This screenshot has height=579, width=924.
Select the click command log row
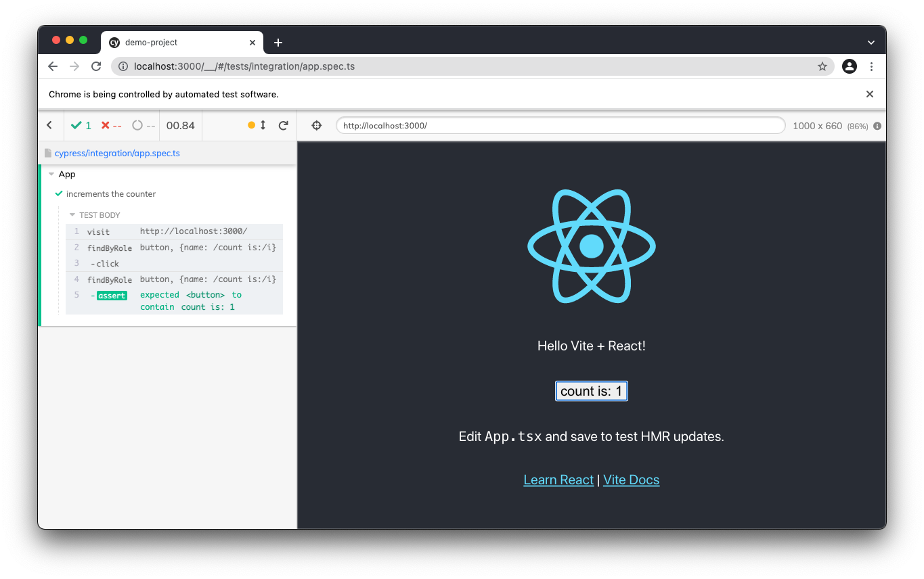[174, 264]
